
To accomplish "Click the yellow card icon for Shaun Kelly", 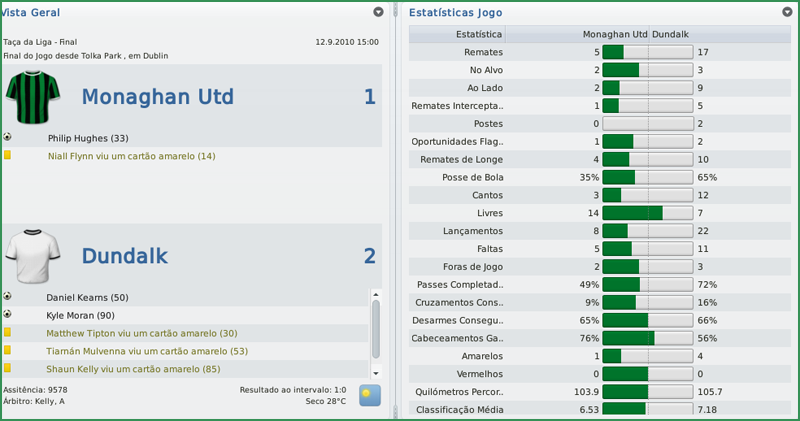I will [x=7, y=369].
